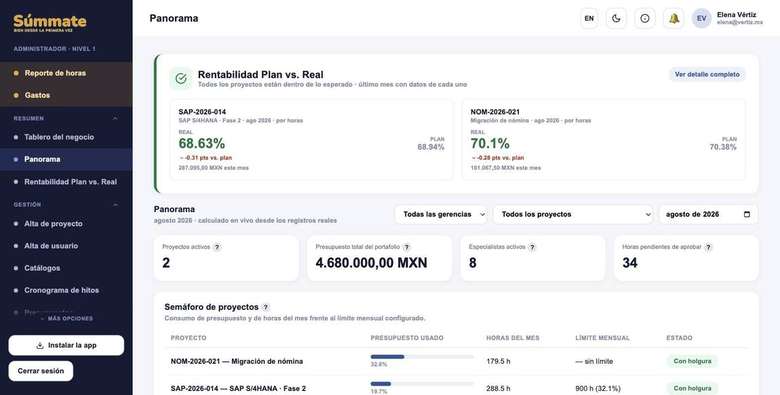Click the Súmmate logo
This screenshot has height=395, width=780.
(x=50, y=23)
